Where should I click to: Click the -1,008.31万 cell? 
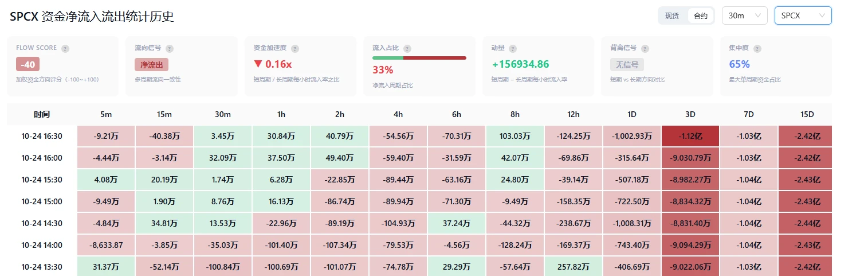(x=632, y=223)
